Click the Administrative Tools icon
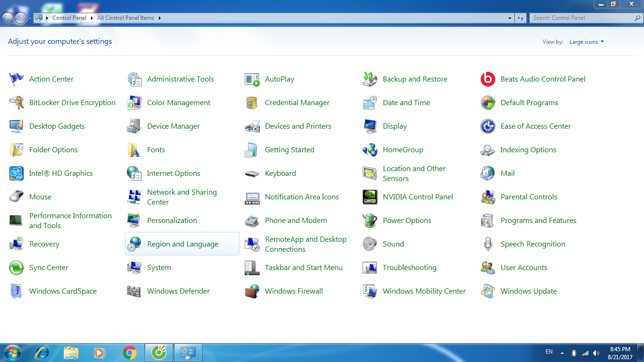The height and width of the screenshot is (362, 644). pos(134,79)
